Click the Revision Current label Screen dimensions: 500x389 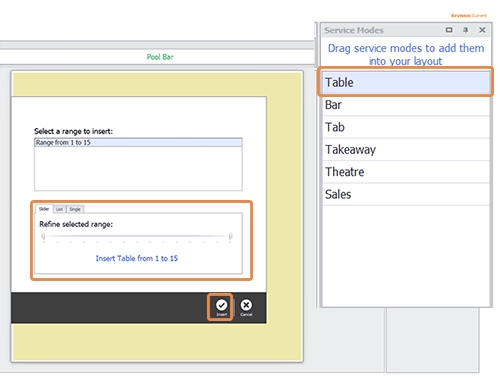tap(469, 15)
